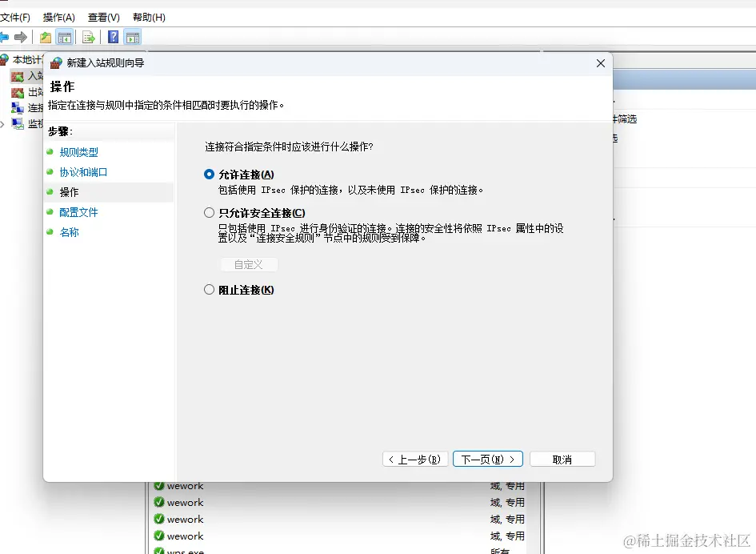Click the description starting 只包括使用 IPsec 进行身份验证
756x554 pixels.
point(390,233)
